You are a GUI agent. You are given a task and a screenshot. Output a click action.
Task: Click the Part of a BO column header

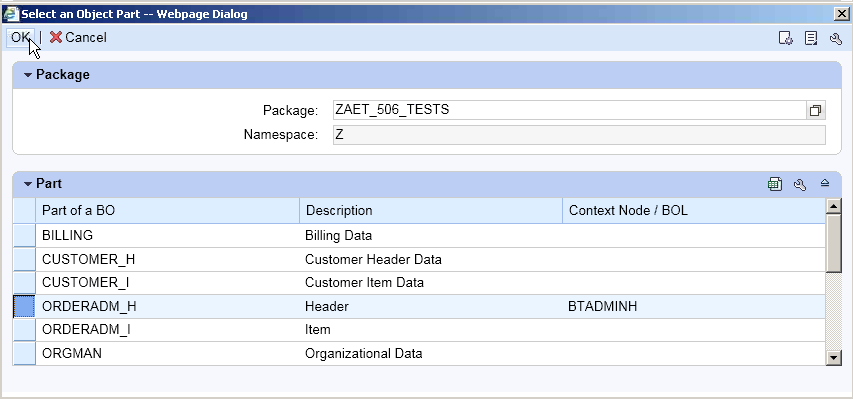click(x=168, y=211)
